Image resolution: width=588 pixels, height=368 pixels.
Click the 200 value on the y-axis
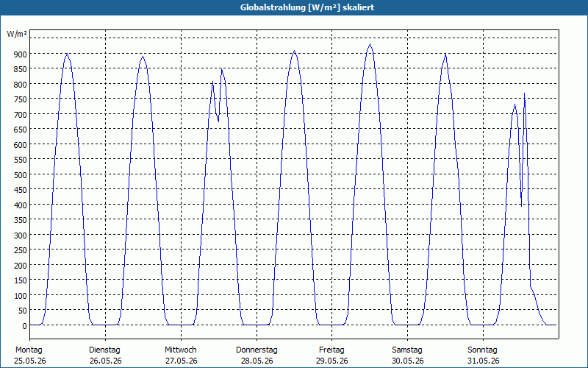click(21, 266)
